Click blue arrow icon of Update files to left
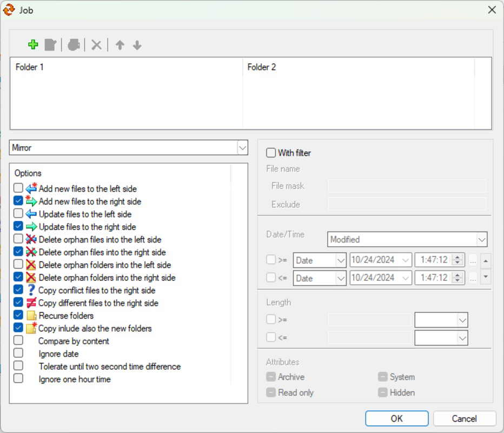The height and width of the screenshot is (433, 504). pyautogui.click(x=31, y=214)
